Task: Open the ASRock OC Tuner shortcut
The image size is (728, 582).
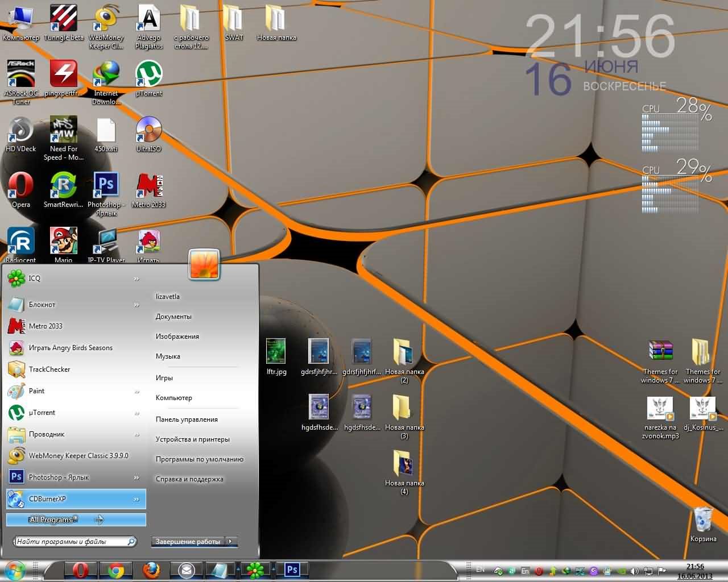Action: tap(21, 77)
